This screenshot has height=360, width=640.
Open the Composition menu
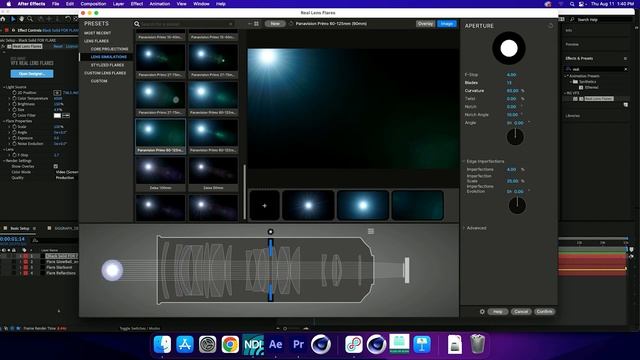tap(93, 4)
